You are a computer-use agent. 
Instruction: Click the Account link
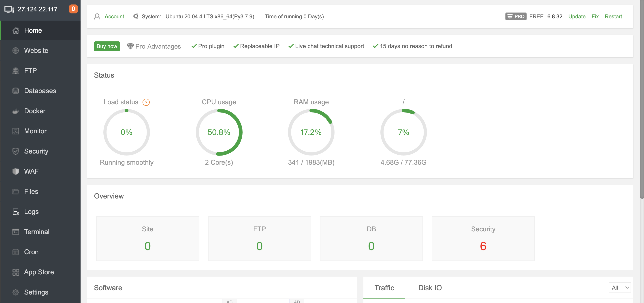point(114,17)
